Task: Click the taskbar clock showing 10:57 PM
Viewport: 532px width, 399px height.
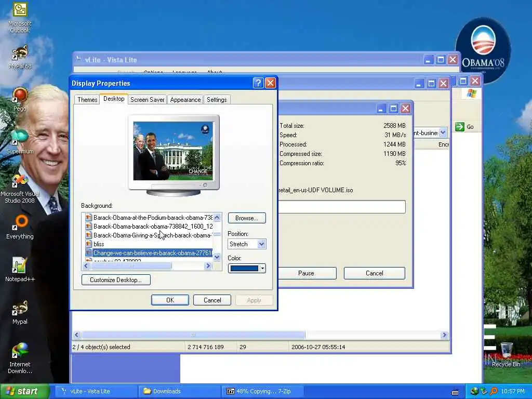Action: tap(513, 391)
